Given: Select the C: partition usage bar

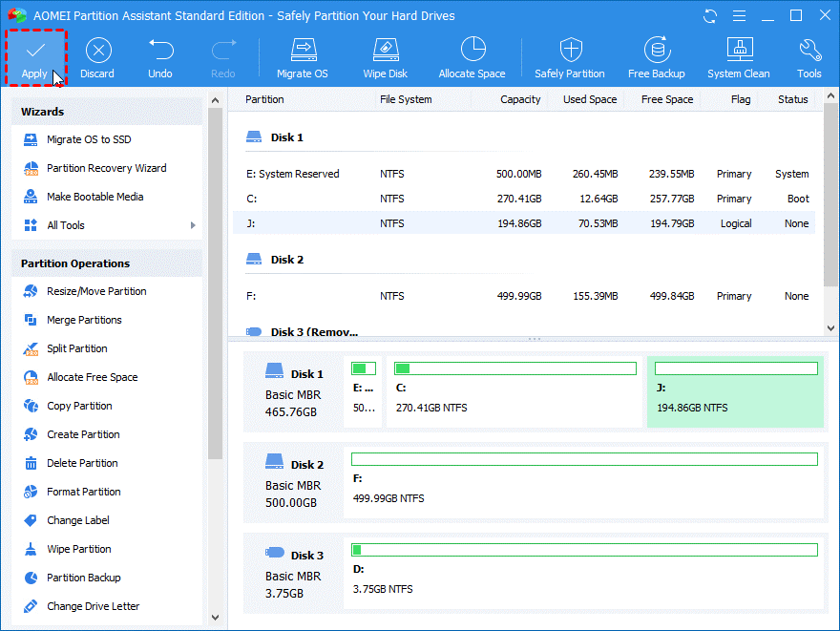Looking at the screenshot, I should 514,368.
